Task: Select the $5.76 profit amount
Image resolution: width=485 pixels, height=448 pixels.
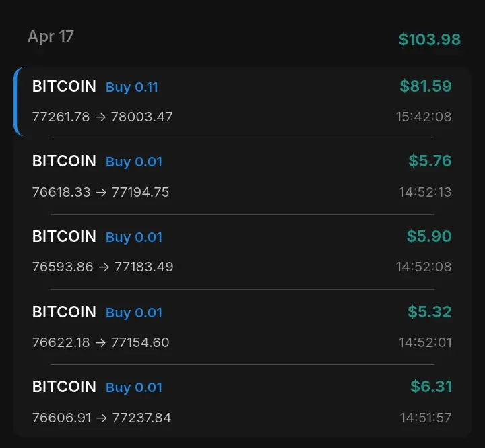Action: pyautogui.click(x=430, y=161)
